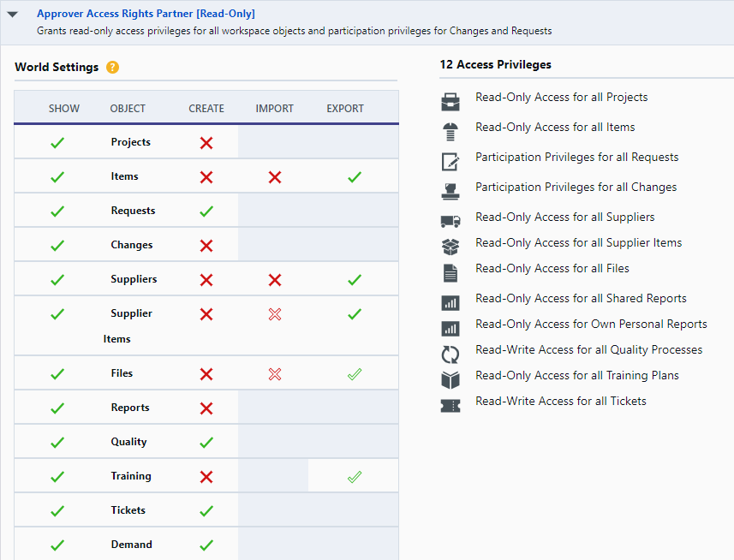Toggle the Import permission for Suppliers
The image size is (734, 560).
tap(275, 280)
